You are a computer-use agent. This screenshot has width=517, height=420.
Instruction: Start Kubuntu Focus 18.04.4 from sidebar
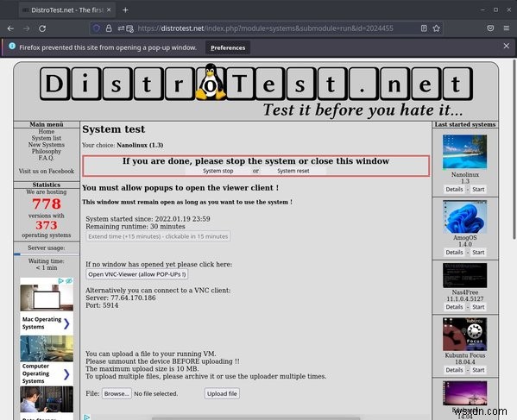click(478, 370)
